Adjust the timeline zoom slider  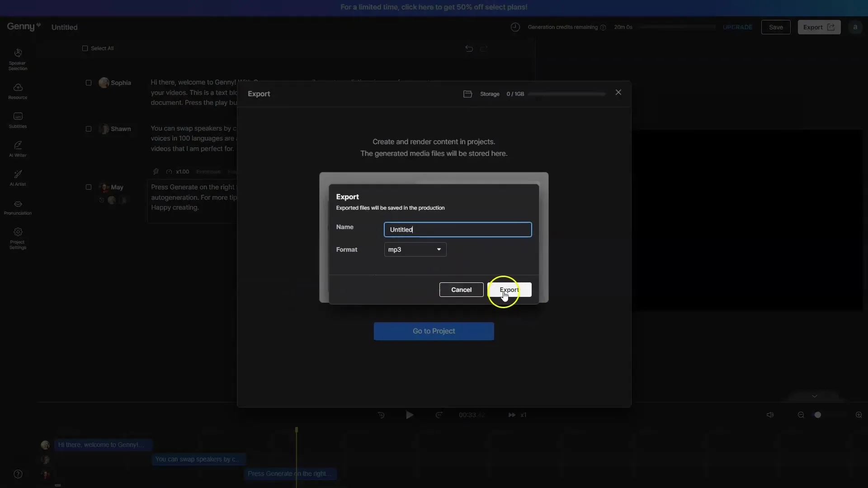(x=817, y=415)
